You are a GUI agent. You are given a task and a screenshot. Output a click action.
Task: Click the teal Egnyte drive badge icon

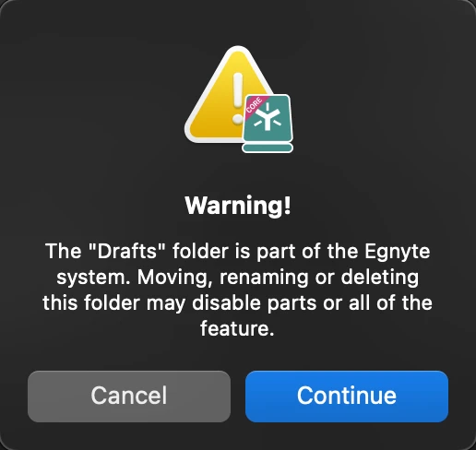point(268,124)
